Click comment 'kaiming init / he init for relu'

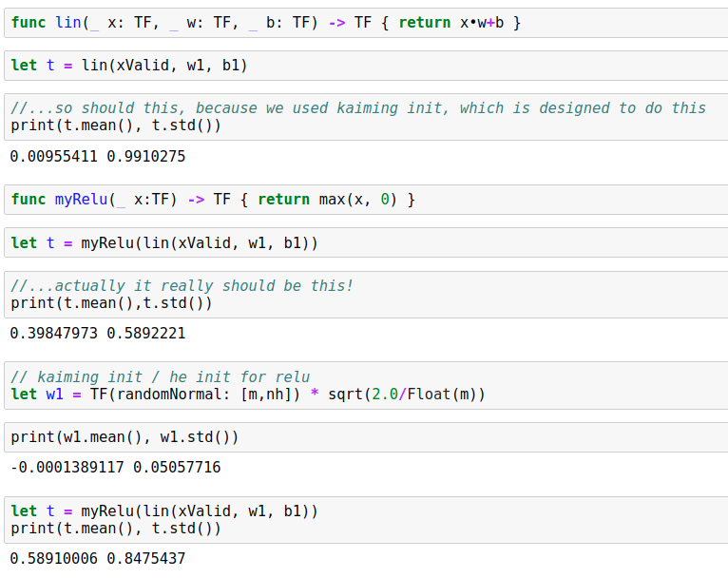[160, 377]
